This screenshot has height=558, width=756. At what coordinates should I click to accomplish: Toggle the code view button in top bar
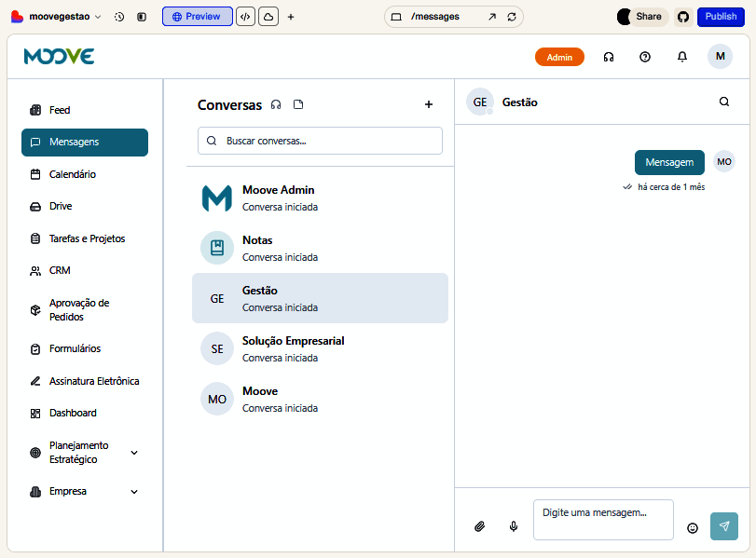coord(245,17)
